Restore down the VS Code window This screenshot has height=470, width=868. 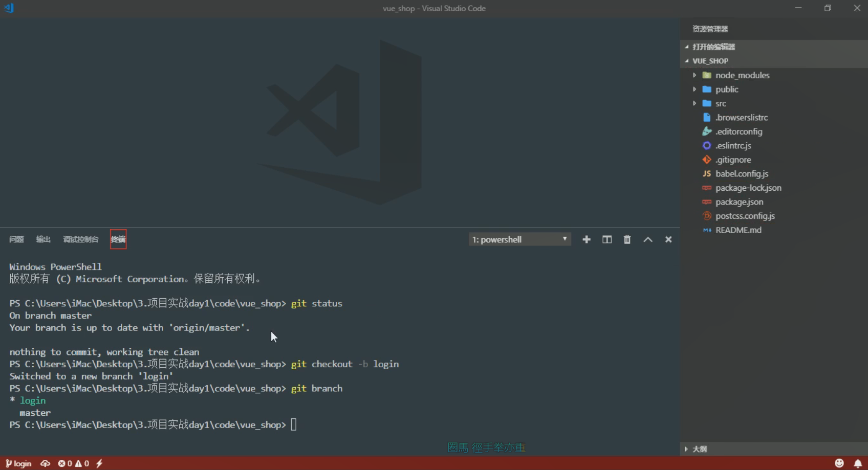pyautogui.click(x=828, y=8)
